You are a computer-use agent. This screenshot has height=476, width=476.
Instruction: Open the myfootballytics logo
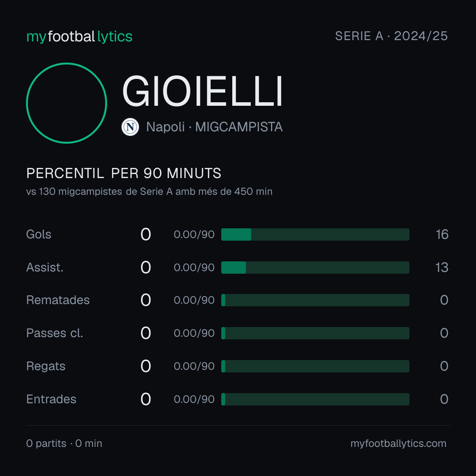[79, 37]
